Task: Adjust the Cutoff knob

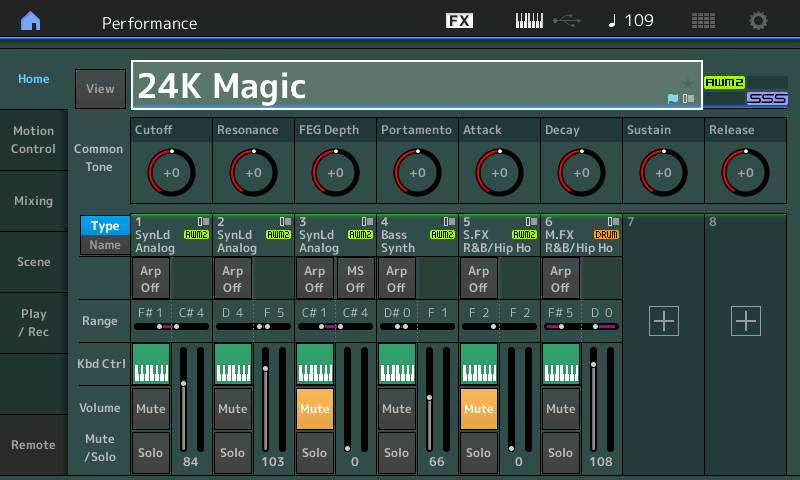Action: tap(171, 173)
